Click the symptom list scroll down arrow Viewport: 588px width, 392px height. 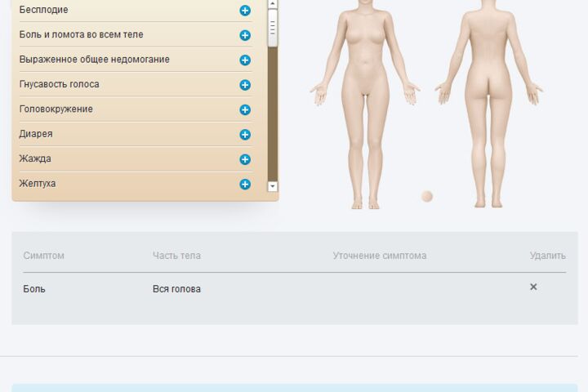273,186
